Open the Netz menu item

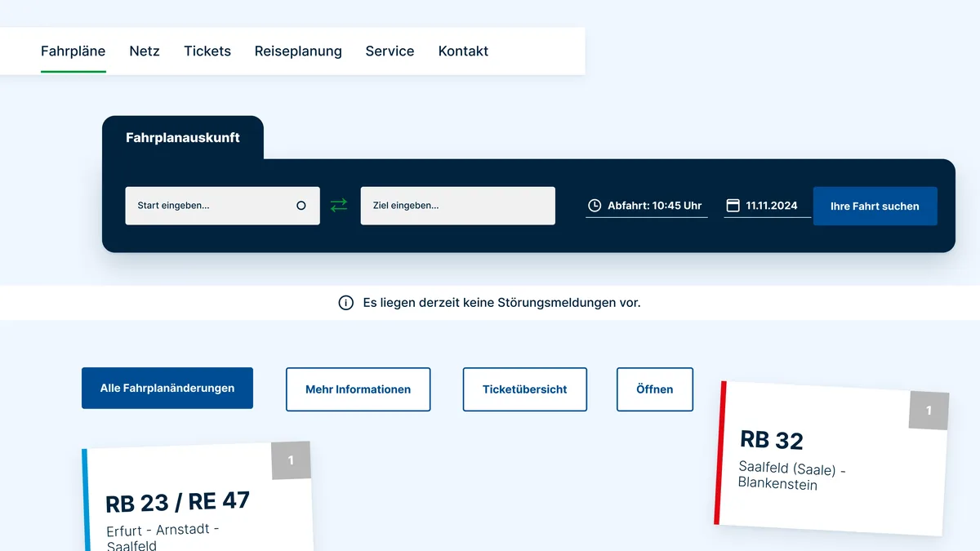pos(145,51)
